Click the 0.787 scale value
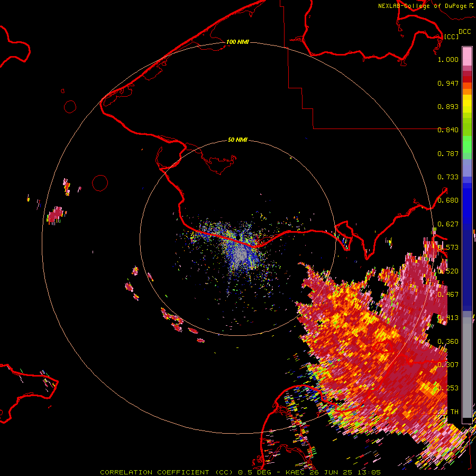 click(x=448, y=153)
